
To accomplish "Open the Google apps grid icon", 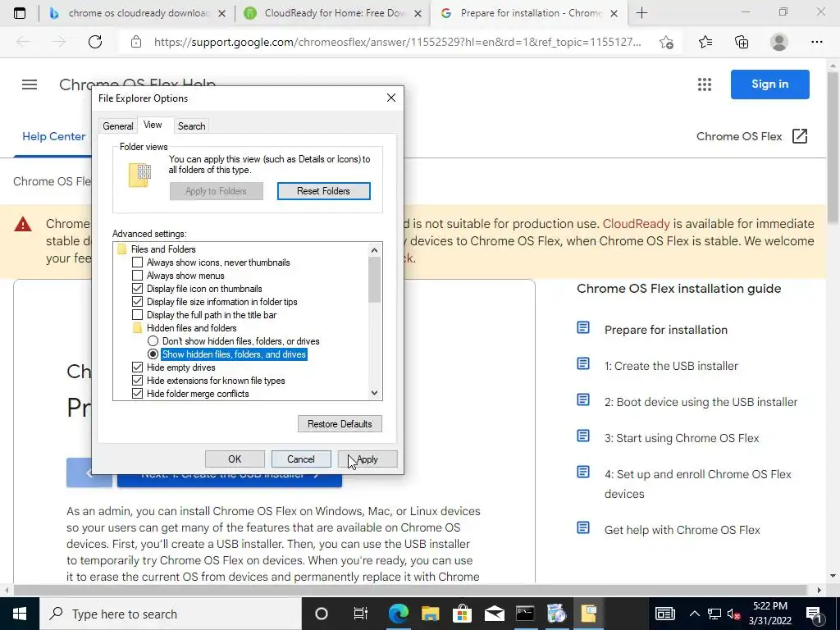I will pyautogui.click(x=705, y=84).
